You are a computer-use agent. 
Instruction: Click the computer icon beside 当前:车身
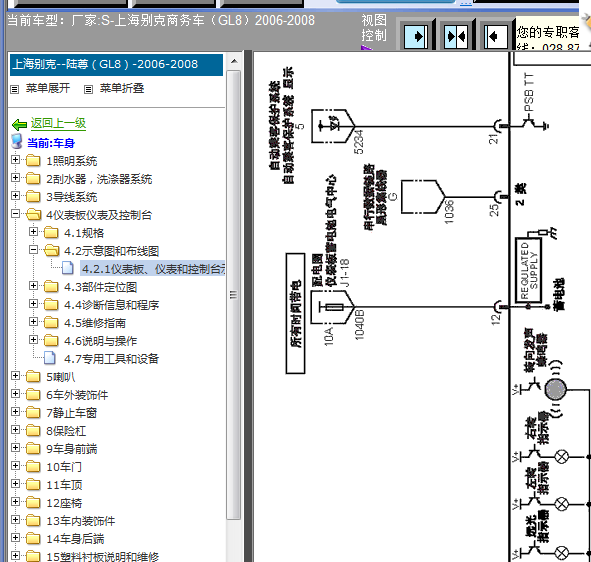click(17, 141)
